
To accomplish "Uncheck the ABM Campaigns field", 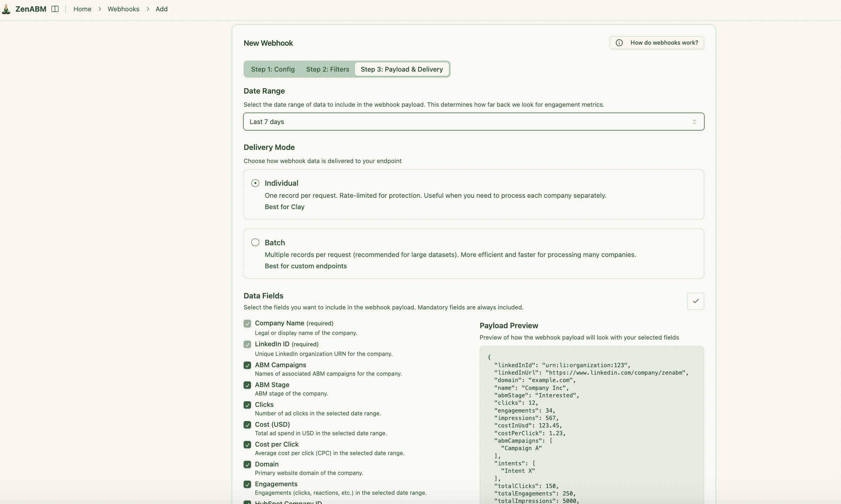I will (x=247, y=365).
